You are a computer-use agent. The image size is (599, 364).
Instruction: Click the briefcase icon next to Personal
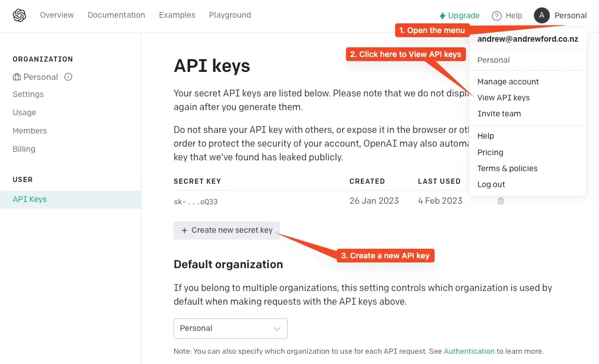(17, 76)
